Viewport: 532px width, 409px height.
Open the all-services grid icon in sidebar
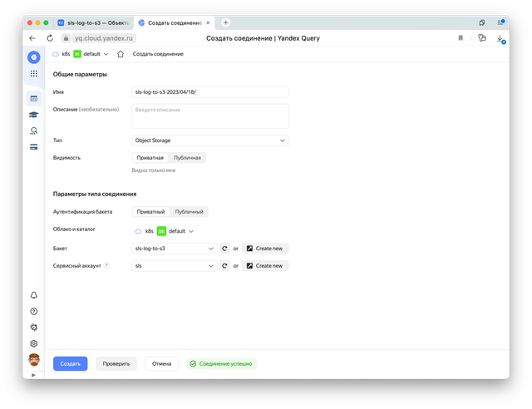click(33, 73)
